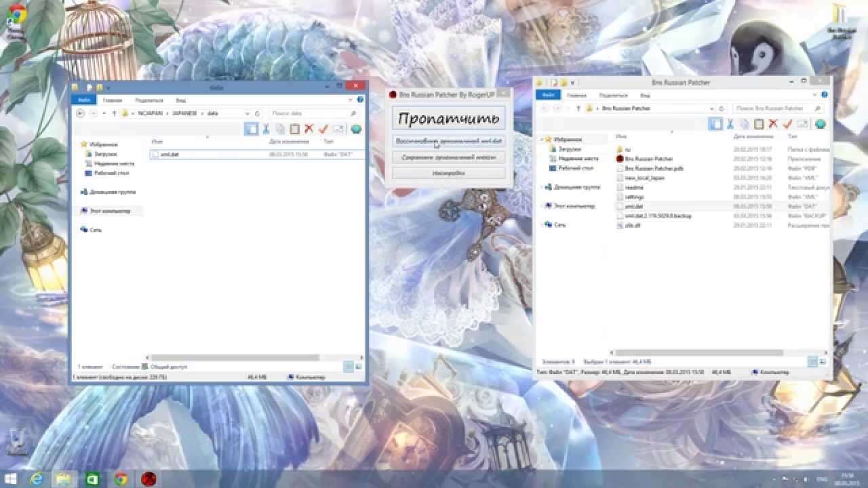Open Файл menu in Patcher folder window

(547, 95)
